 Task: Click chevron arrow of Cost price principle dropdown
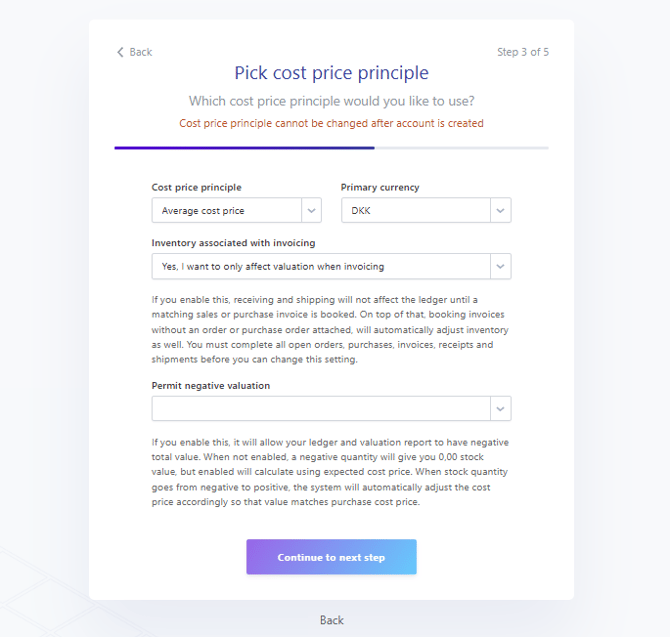coord(312,210)
